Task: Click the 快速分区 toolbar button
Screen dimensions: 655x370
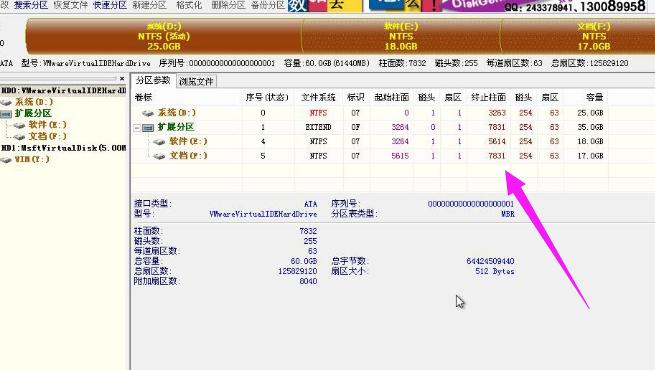Action: coord(110,5)
